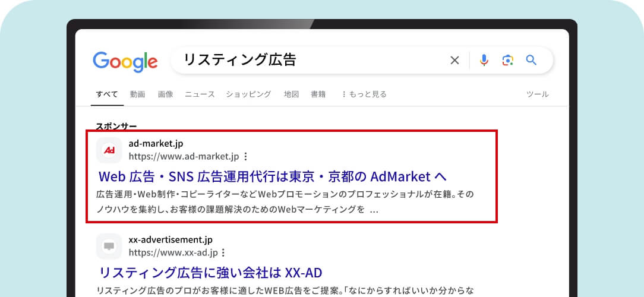
Task: Switch to the 画像 tab
Action: click(166, 94)
